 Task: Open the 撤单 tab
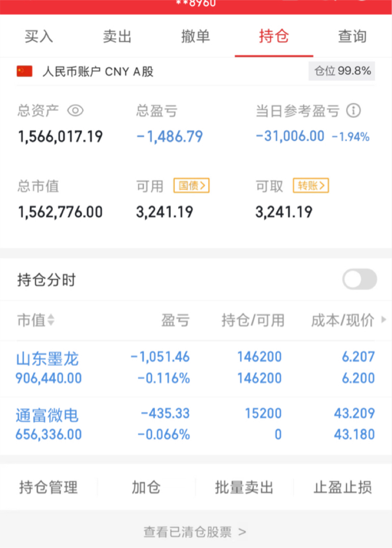[195, 37]
